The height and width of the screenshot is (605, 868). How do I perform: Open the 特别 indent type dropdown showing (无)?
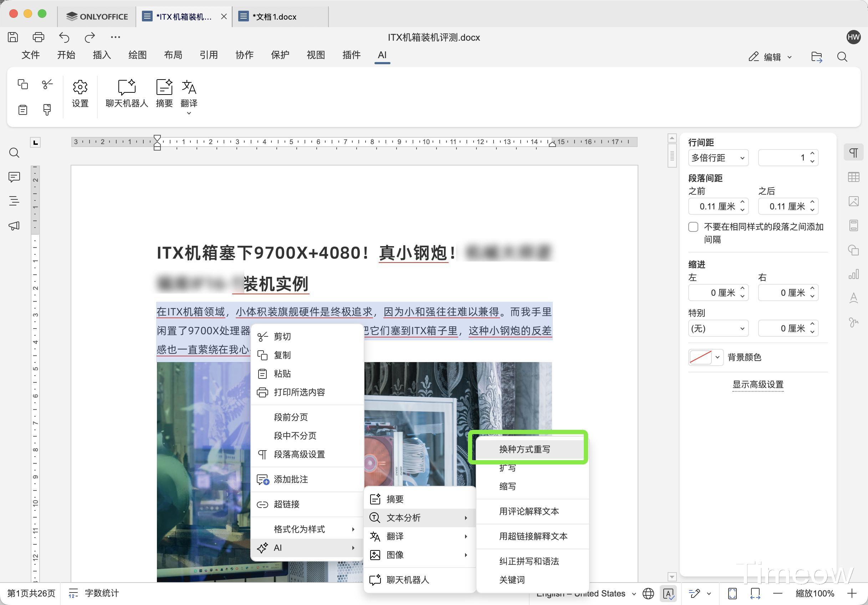tap(718, 329)
